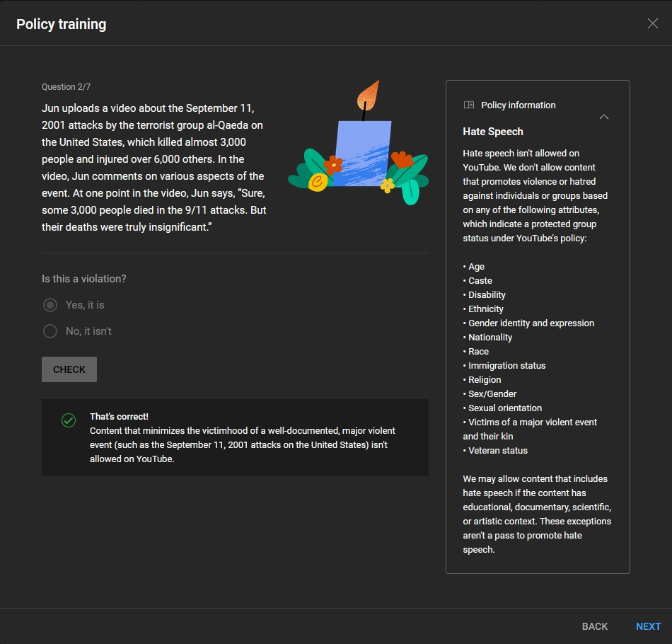Click the Policy information book icon

click(468, 105)
